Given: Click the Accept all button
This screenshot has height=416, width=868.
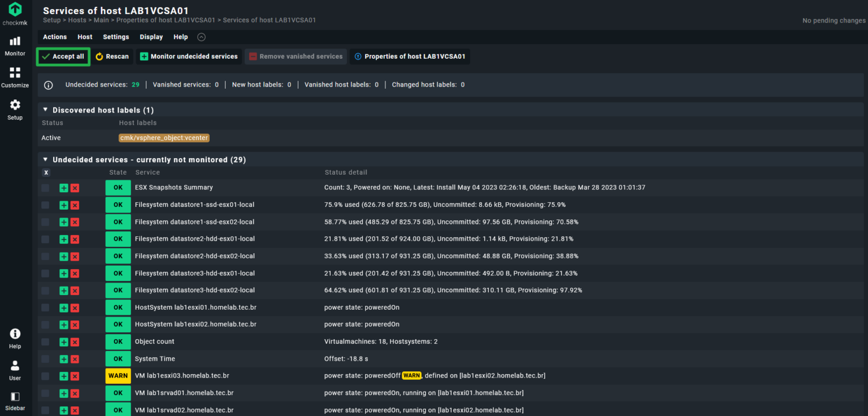Looking at the screenshot, I should (63, 57).
